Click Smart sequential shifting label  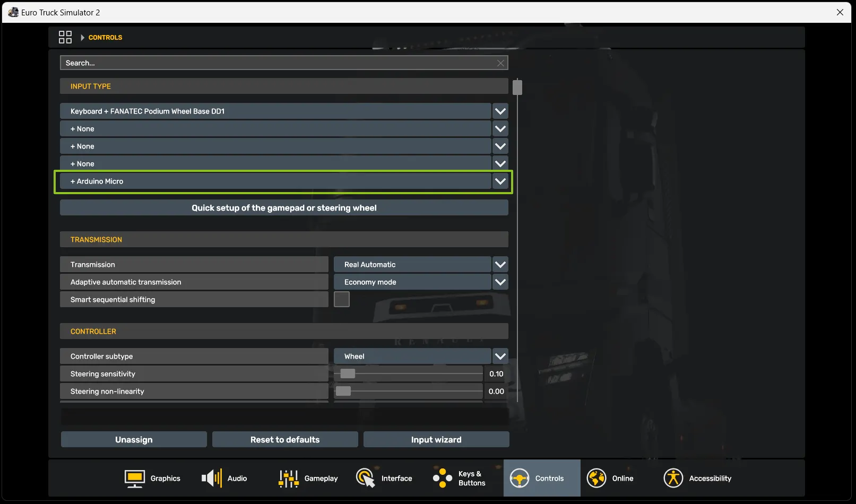tap(194, 300)
